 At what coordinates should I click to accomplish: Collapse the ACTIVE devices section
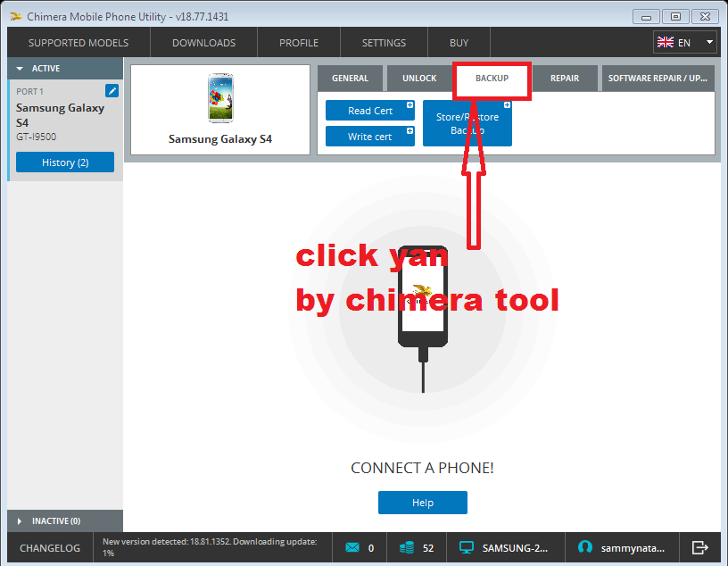pos(20,69)
